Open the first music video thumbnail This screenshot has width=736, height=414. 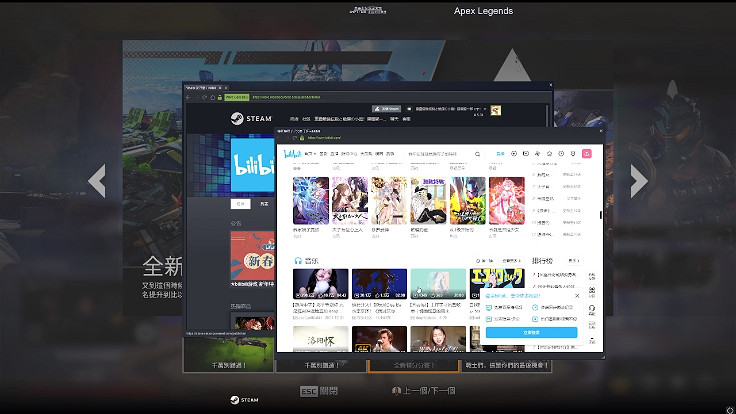(320, 283)
